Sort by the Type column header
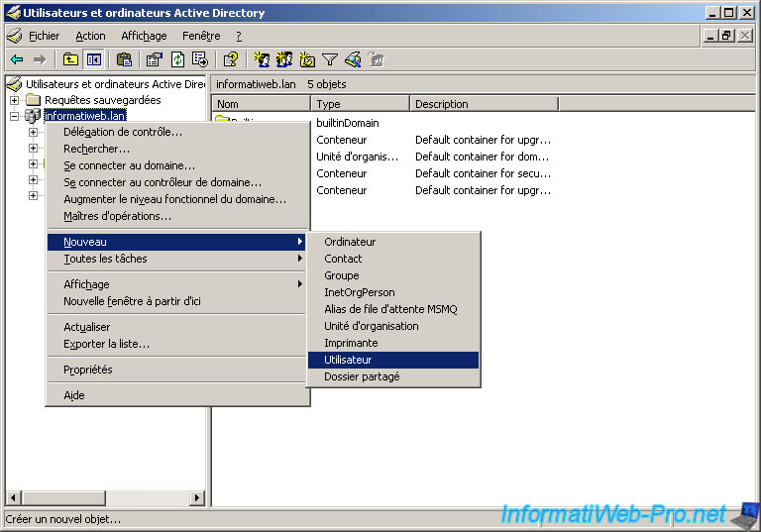Viewport: 761px width, 532px height. [x=361, y=104]
